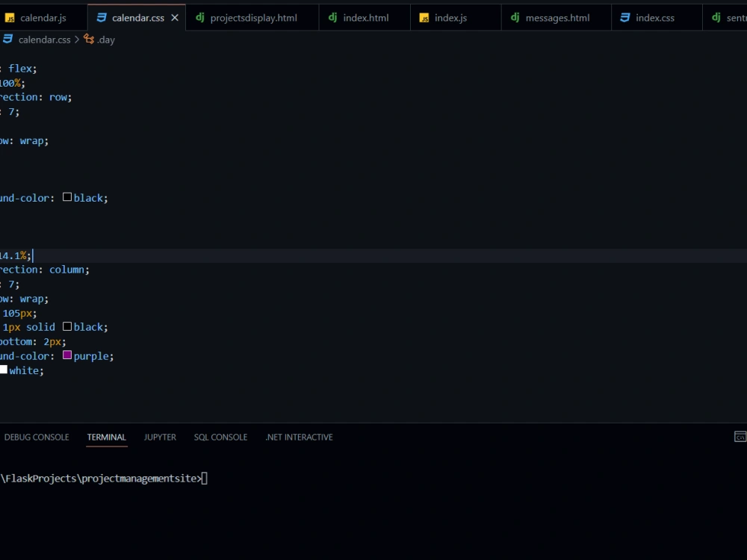Screen dimensions: 747x560
Task: Click the class symbol icon beside .day
Action: tap(89, 39)
